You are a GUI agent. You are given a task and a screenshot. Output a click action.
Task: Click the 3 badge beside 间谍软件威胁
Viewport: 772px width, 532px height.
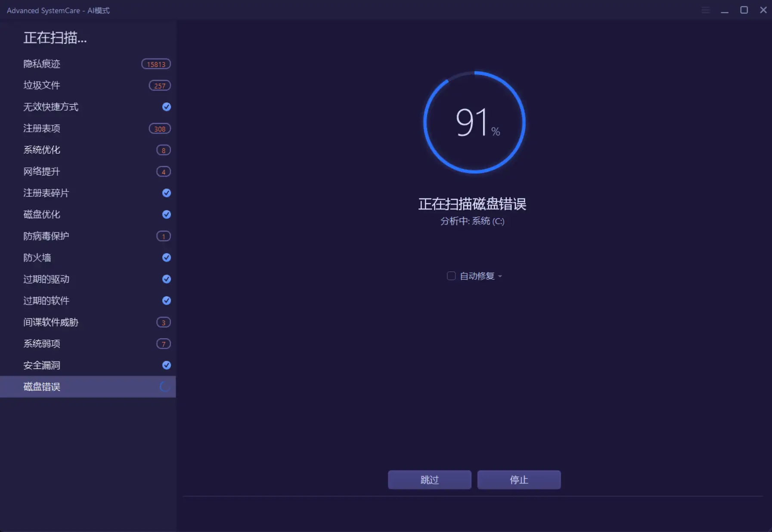click(x=164, y=322)
